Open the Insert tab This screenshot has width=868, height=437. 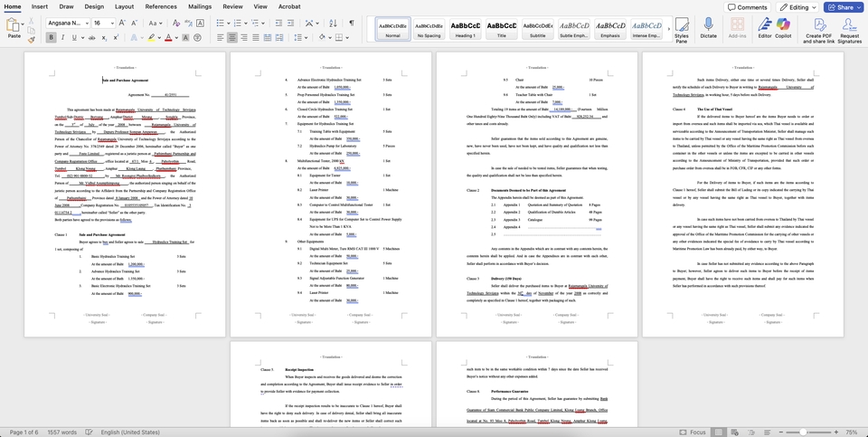point(39,6)
